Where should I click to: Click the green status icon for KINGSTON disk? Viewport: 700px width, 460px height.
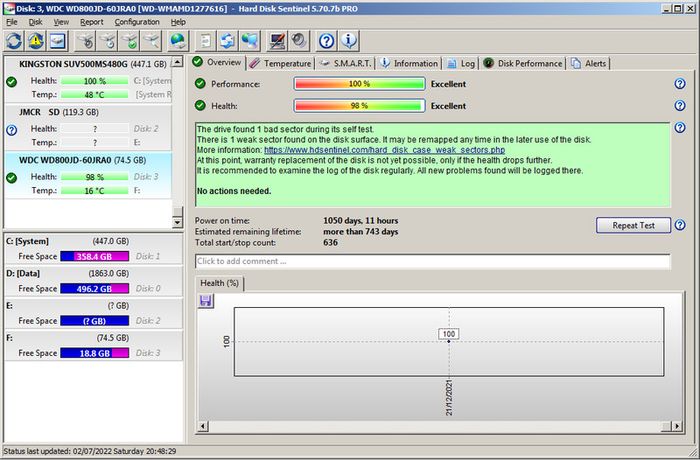click(x=12, y=82)
